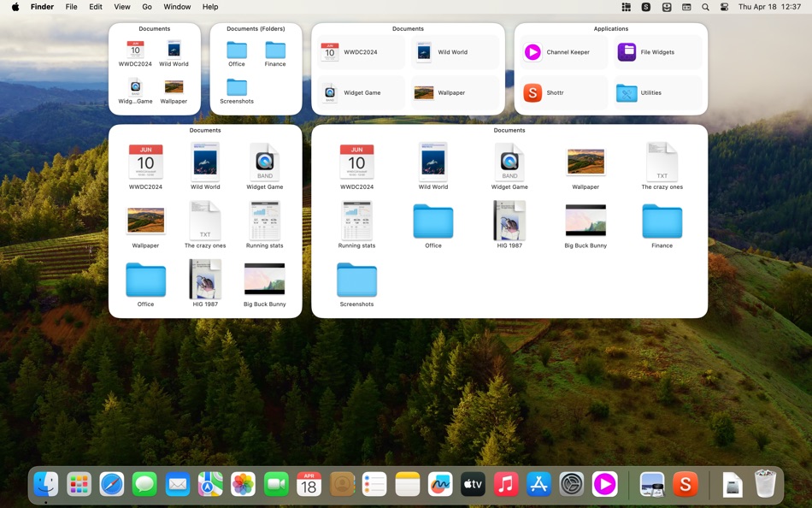Open Spotlight search from the menu bar
This screenshot has width=812, height=508.
[x=704, y=7]
